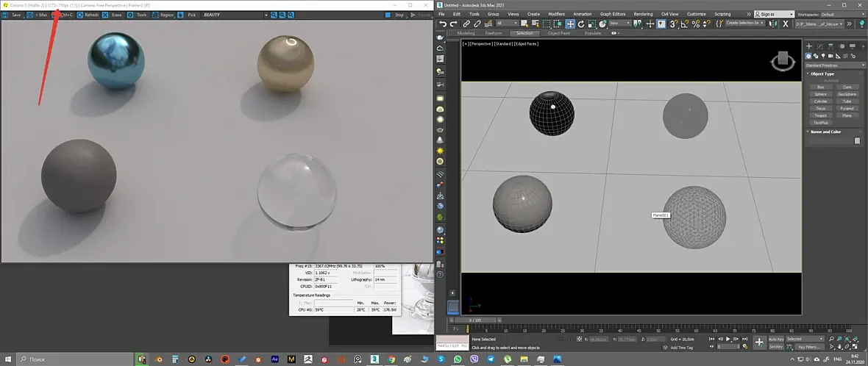Select the Move transform tool
Viewport: 868px width, 366px height.
click(570, 24)
